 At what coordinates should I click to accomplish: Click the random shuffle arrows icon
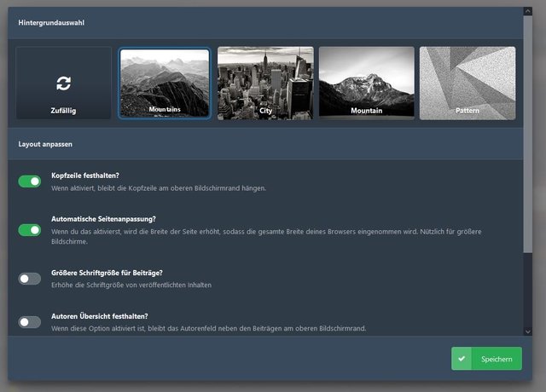[63, 83]
